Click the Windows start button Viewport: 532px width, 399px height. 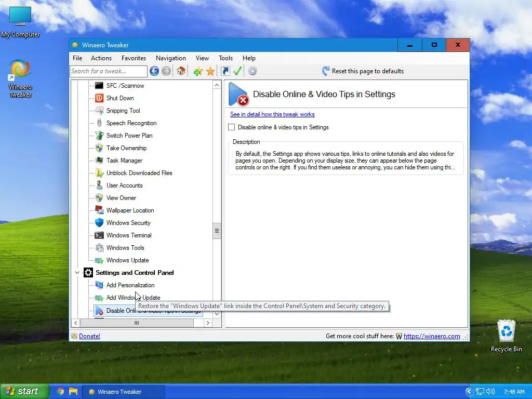click(25, 391)
